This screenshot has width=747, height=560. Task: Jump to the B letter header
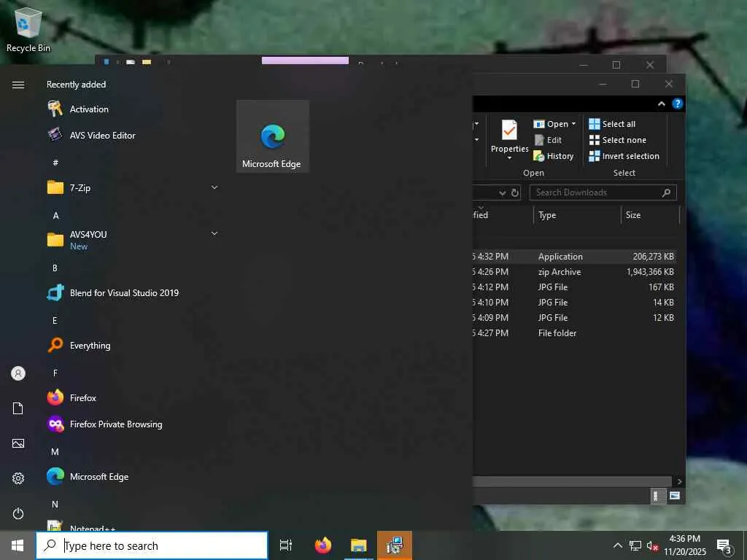coord(55,268)
